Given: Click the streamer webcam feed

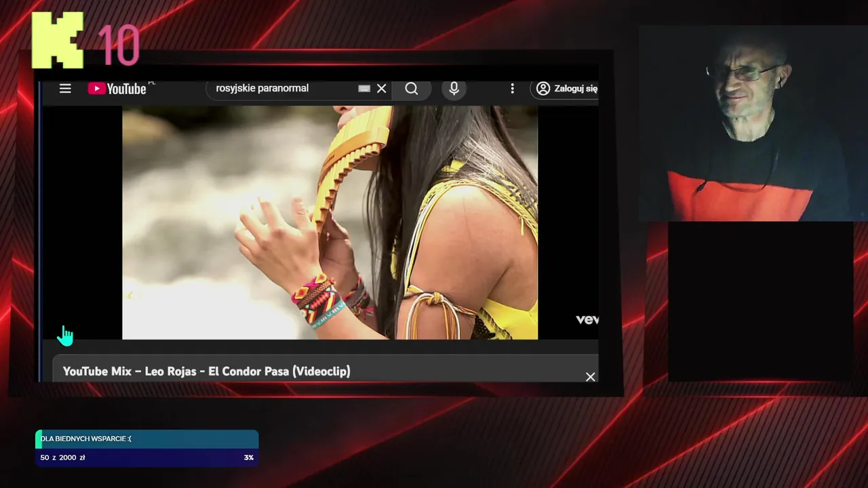Looking at the screenshot, I should point(753,124).
